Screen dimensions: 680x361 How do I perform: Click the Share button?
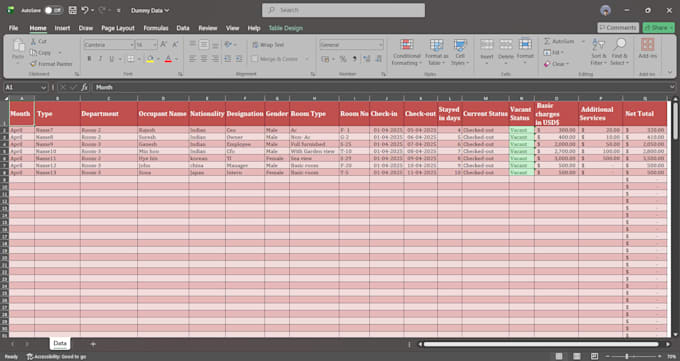tap(658, 28)
